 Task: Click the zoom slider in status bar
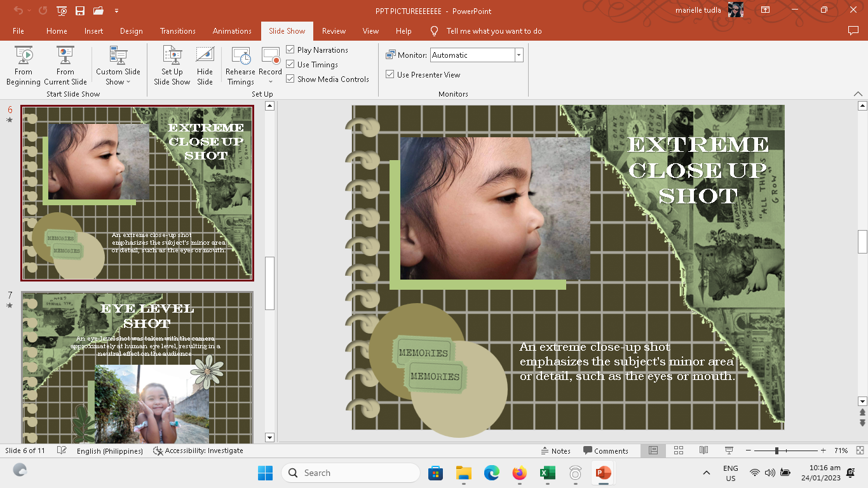point(776,451)
